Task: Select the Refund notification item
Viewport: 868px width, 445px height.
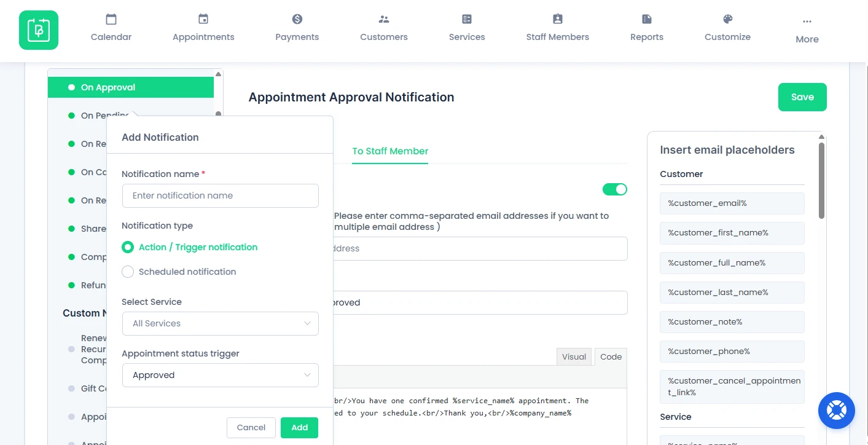Action: (x=87, y=285)
